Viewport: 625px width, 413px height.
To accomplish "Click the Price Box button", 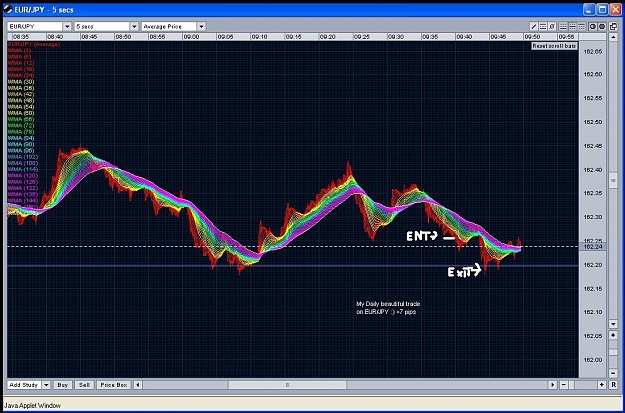I will point(114,385).
